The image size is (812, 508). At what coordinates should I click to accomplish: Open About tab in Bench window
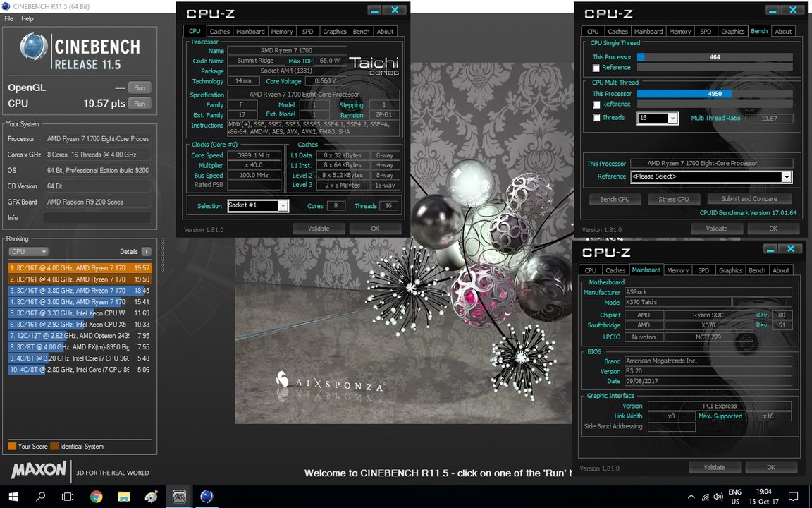pyautogui.click(x=783, y=31)
